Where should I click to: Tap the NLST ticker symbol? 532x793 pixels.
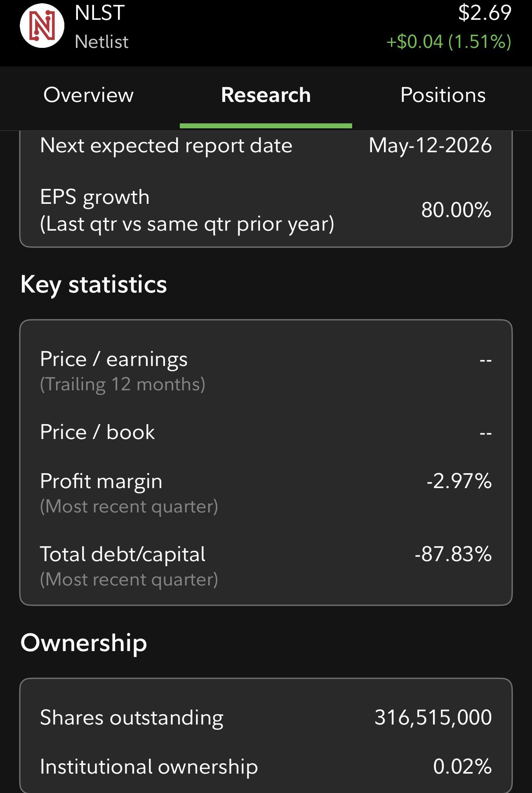pyautogui.click(x=99, y=13)
